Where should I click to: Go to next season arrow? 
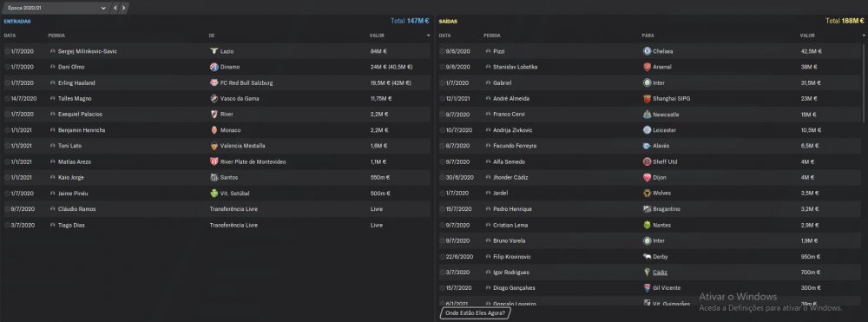pos(123,8)
